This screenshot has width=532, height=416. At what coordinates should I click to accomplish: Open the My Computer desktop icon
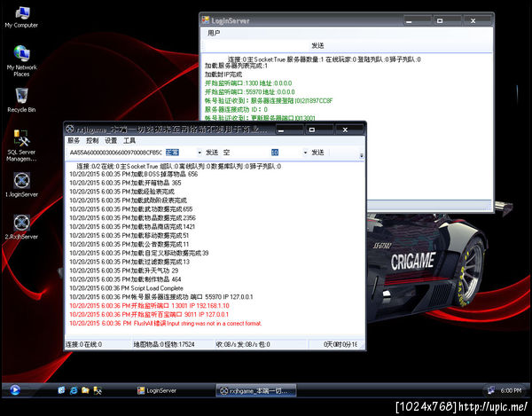click(21, 17)
